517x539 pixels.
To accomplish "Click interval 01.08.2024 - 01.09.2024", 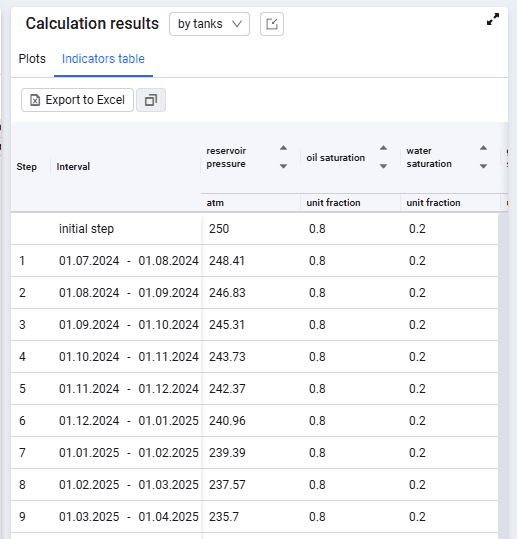I will click(x=129, y=293).
